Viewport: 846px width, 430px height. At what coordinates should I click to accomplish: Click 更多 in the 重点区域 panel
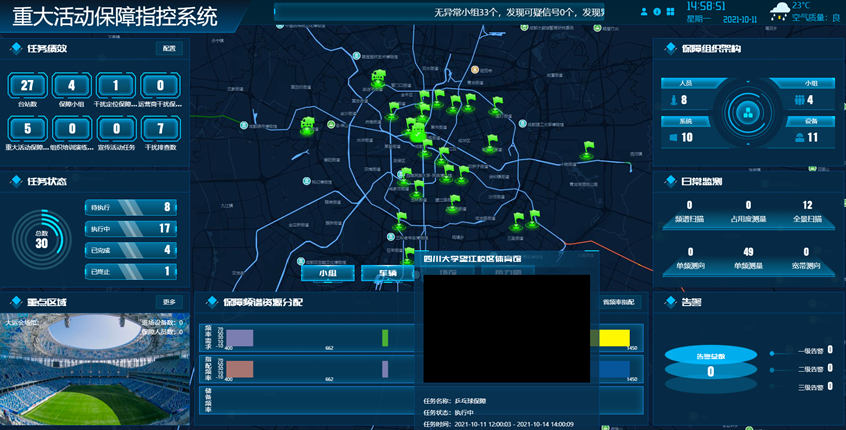(169, 302)
